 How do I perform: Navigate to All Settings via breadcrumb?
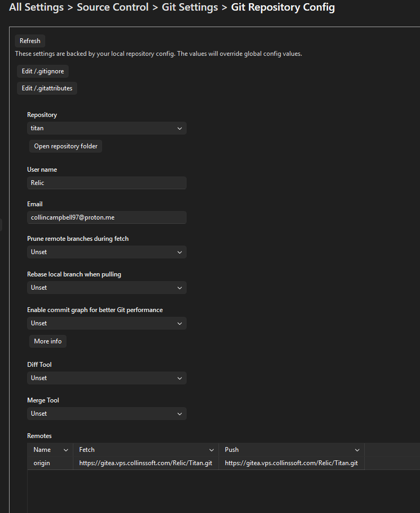(36, 7)
